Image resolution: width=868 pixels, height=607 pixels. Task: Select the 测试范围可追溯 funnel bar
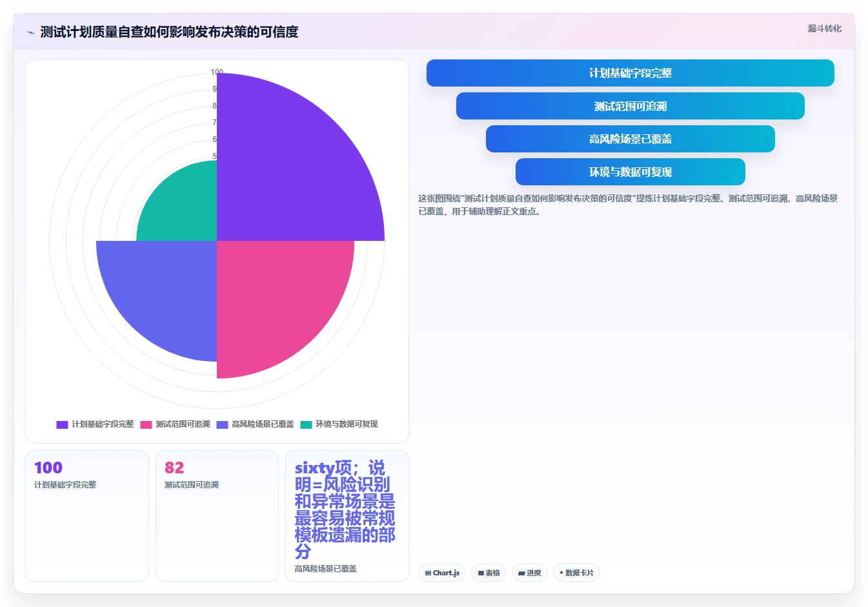[630, 106]
